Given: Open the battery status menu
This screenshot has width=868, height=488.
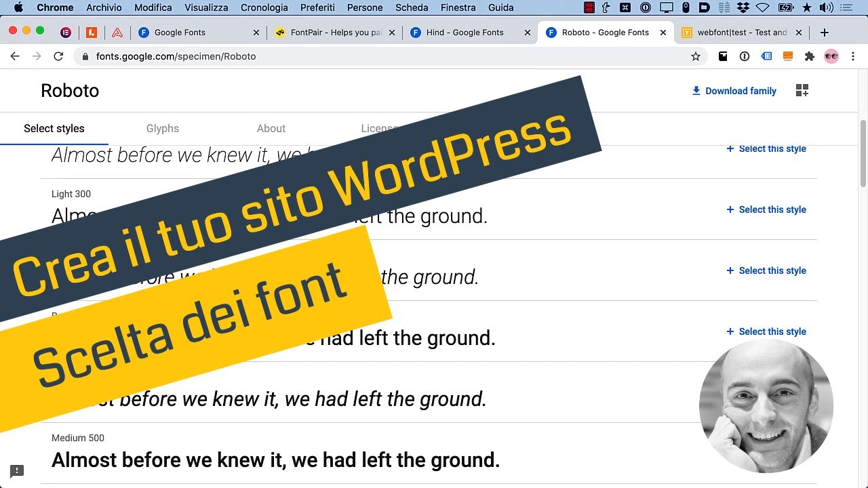Looking at the screenshot, I should 786,7.
